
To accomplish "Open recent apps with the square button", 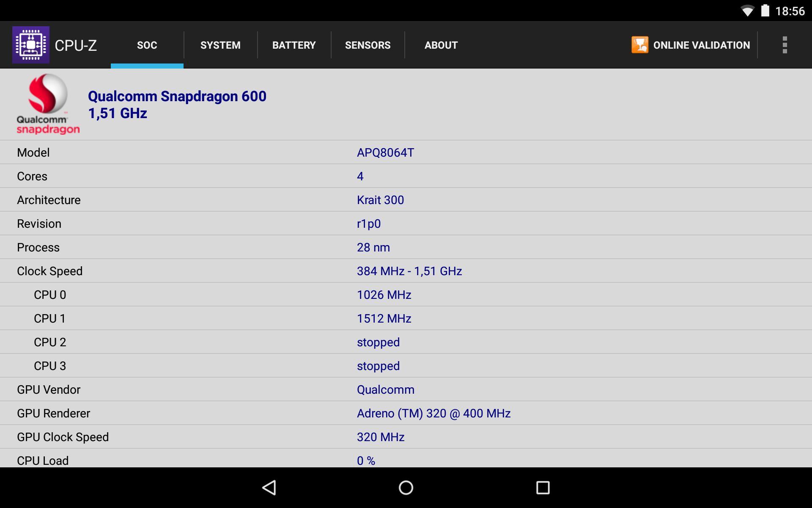I will [x=543, y=488].
